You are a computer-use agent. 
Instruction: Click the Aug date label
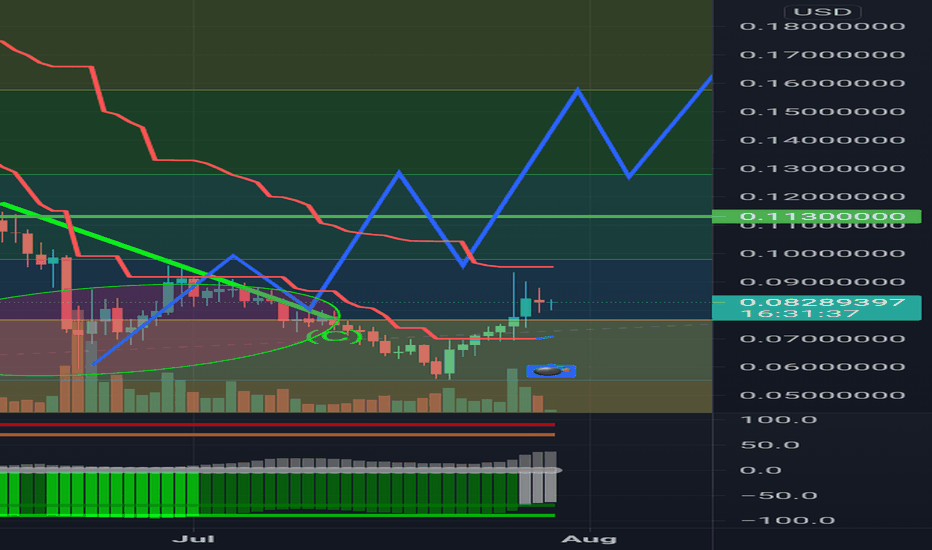589,539
